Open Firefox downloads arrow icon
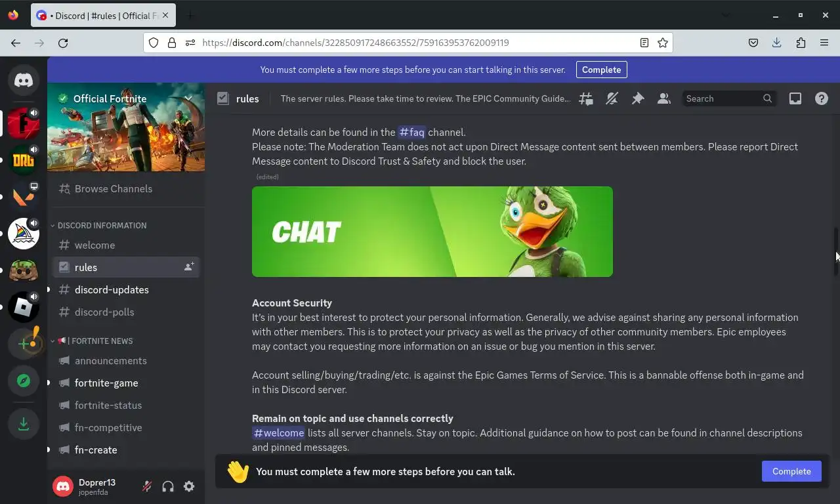The height and width of the screenshot is (504, 840). [x=777, y=43]
